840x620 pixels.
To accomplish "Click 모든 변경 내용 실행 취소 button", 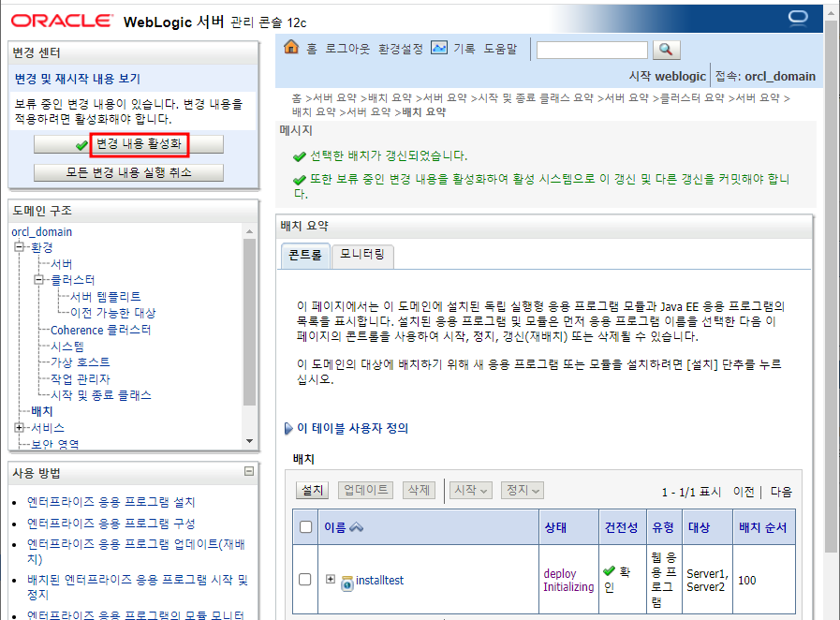I will click(128, 172).
